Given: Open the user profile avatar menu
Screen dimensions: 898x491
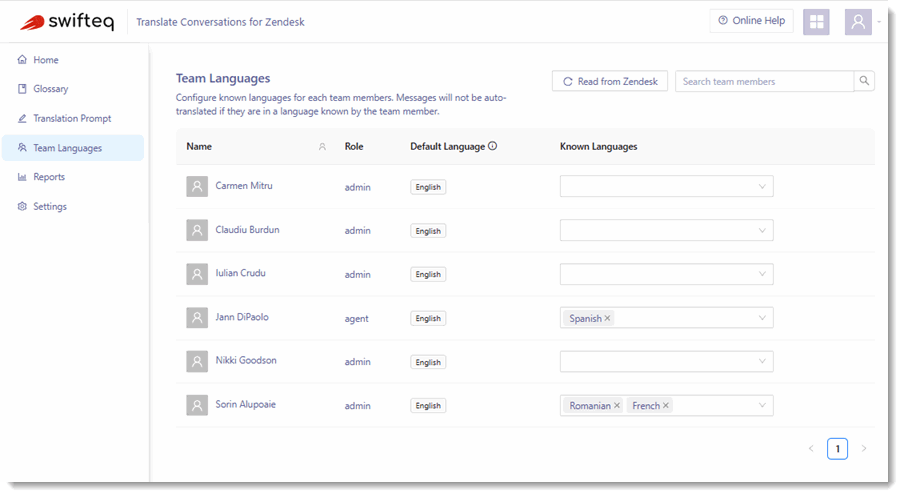Looking at the screenshot, I should pos(858,22).
